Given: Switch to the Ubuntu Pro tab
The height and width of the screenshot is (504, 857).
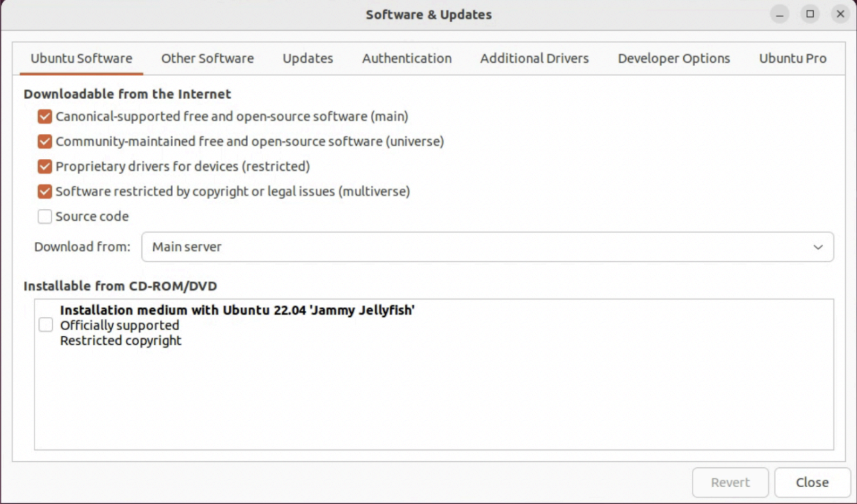Looking at the screenshot, I should click(792, 58).
